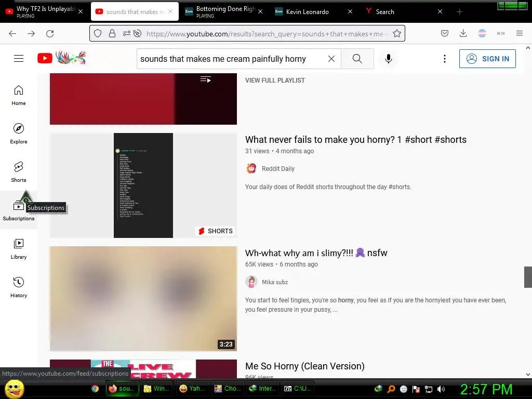This screenshot has height=399, width=532.
Task: Open a new browser tab
Action: point(459,12)
